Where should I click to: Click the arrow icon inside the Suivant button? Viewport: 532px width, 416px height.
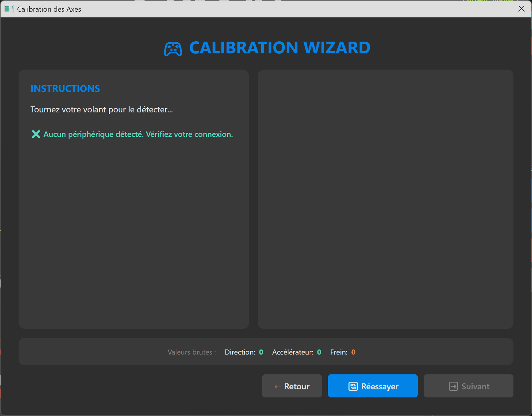(453, 386)
